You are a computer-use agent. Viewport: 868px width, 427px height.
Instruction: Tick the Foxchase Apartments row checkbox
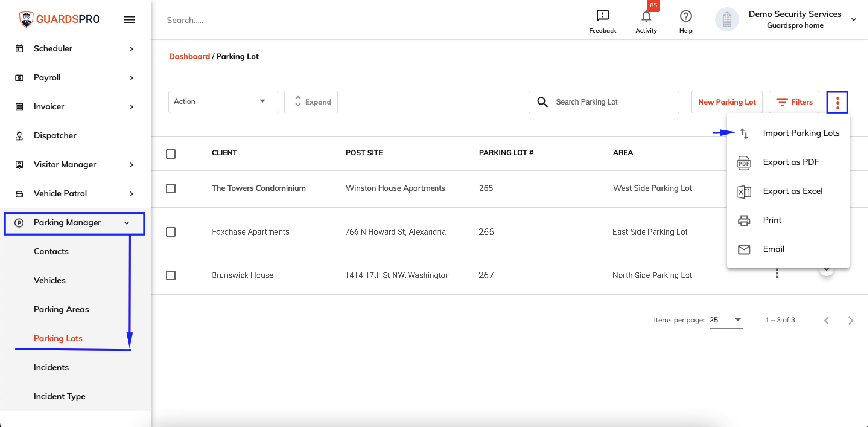click(171, 232)
